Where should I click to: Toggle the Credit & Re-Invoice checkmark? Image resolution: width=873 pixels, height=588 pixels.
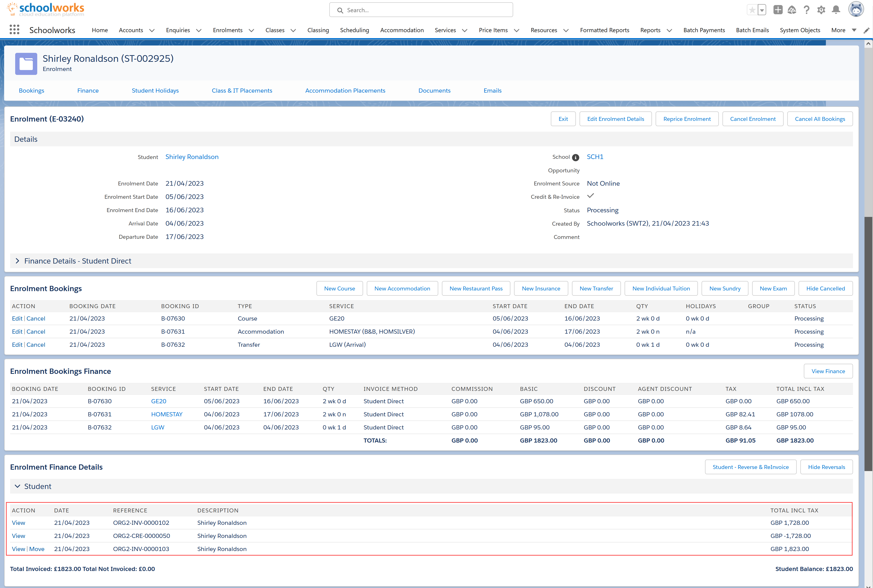tap(590, 196)
